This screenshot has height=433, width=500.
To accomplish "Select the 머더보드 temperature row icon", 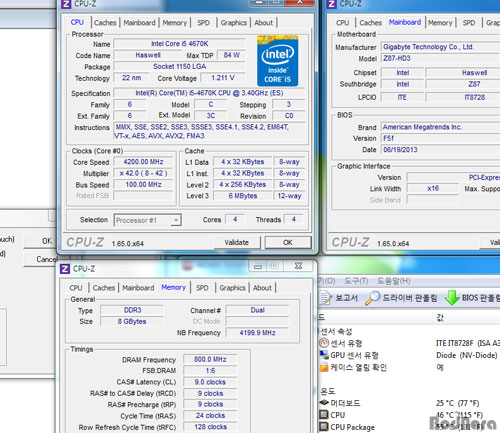I will 324,403.
